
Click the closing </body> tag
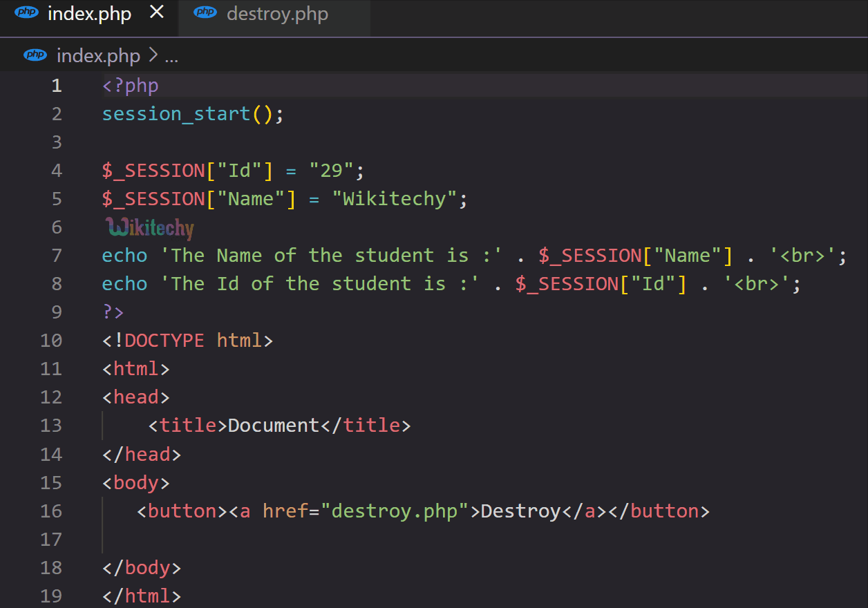141,567
